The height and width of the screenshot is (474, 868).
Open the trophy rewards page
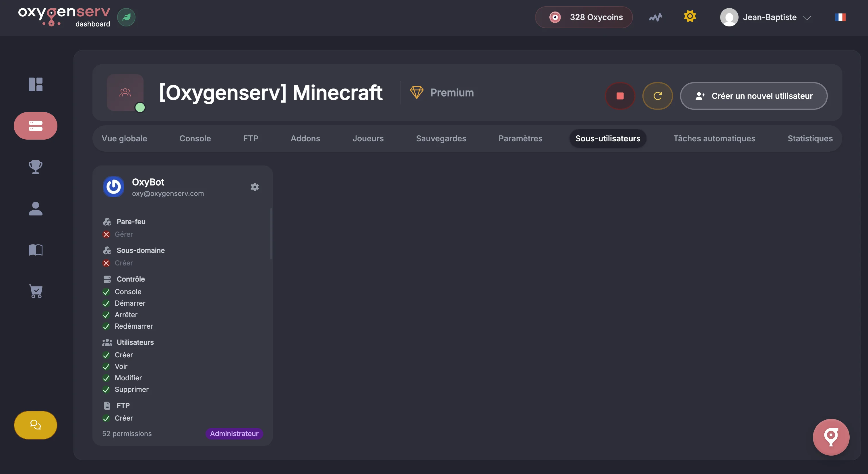[x=35, y=167]
